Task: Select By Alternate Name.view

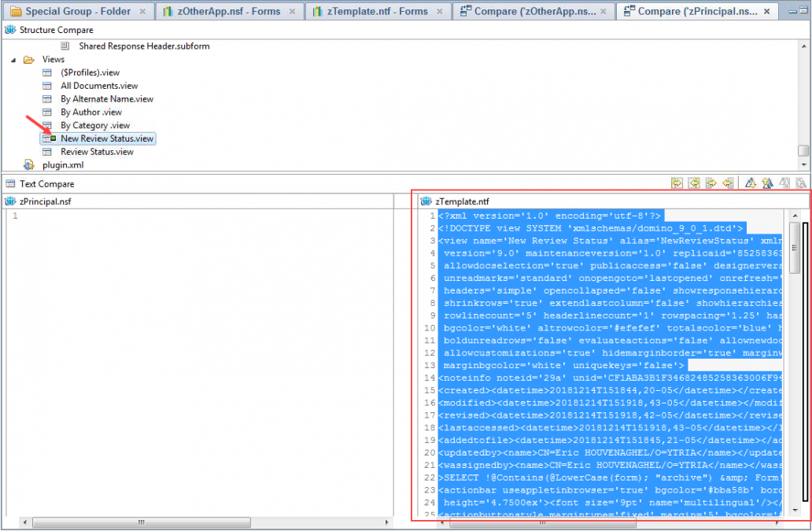Action: [x=107, y=99]
